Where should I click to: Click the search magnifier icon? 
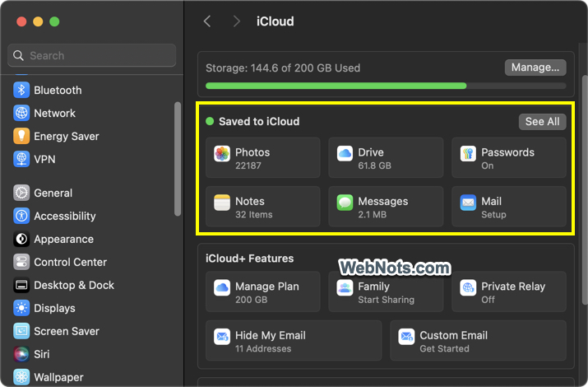(18, 55)
